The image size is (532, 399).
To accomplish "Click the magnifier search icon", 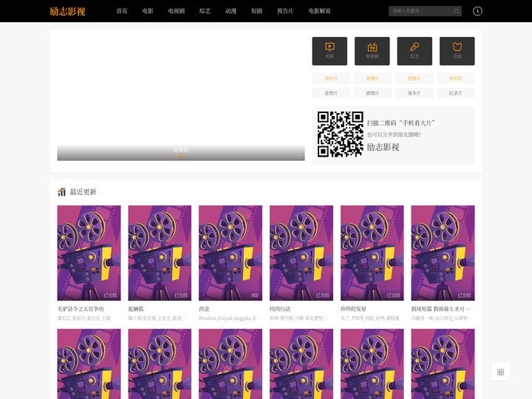I will coord(457,11).
